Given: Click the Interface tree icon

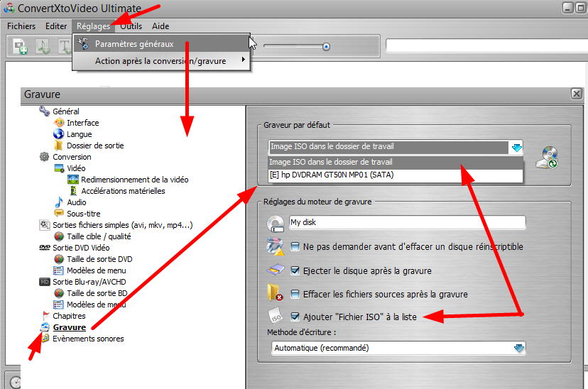Looking at the screenshot, I should point(59,123).
